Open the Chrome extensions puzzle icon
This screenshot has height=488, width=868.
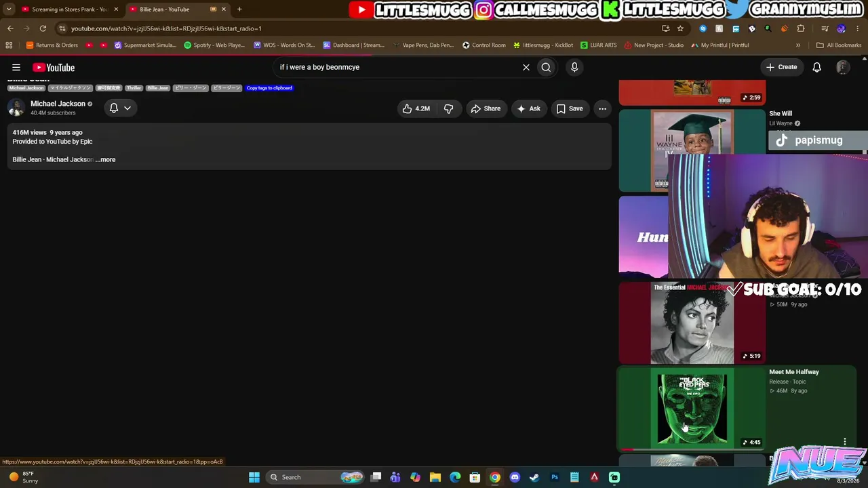pos(801,28)
